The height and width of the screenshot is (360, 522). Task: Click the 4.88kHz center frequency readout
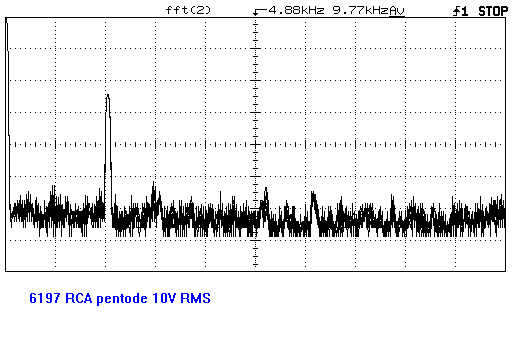pyautogui.click(x=296, y=10)
